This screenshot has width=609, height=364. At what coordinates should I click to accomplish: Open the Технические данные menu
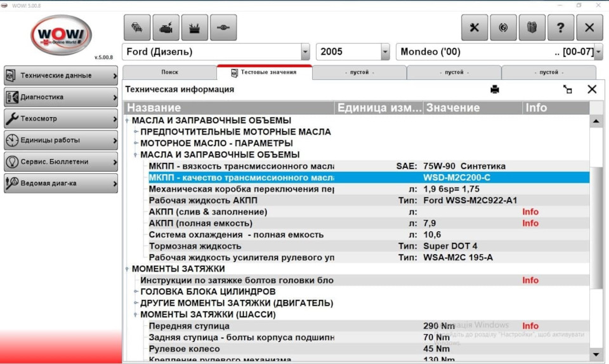coord(61,75)
